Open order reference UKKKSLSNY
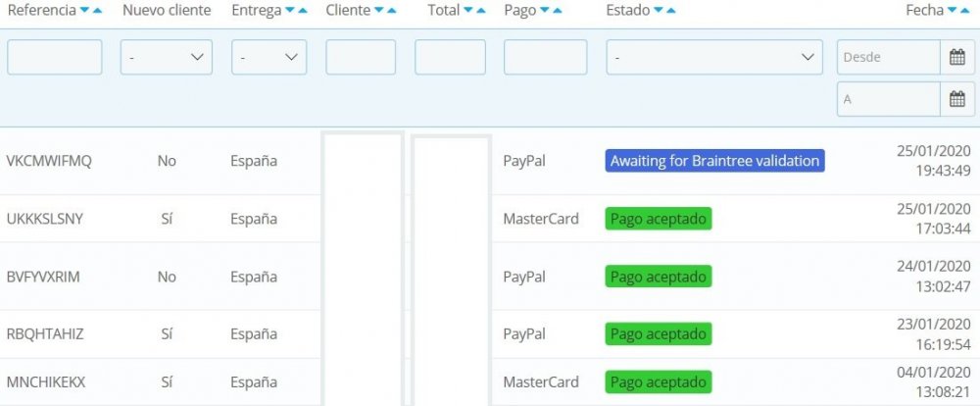This screenshot has height=406, width=980. (44, 219)
